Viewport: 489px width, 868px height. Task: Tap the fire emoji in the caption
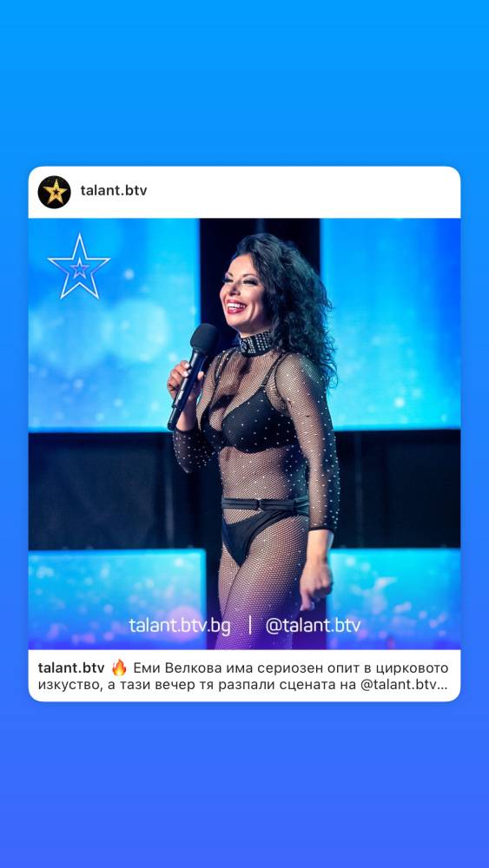pos(119,667)
